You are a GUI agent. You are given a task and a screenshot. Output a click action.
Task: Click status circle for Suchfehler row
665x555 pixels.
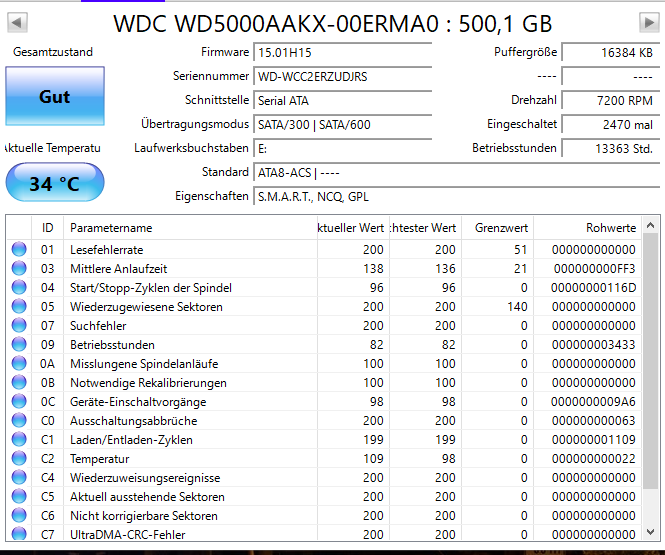point(19,325)
